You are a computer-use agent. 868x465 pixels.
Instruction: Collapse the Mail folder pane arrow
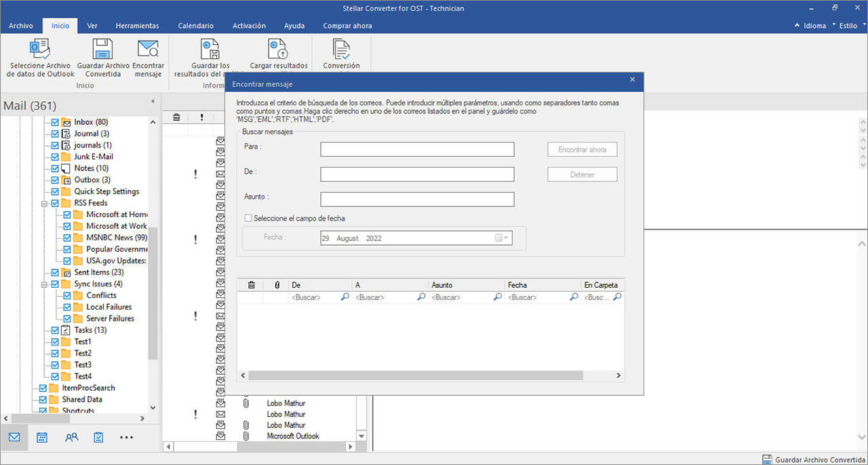(x=153, y=102)
